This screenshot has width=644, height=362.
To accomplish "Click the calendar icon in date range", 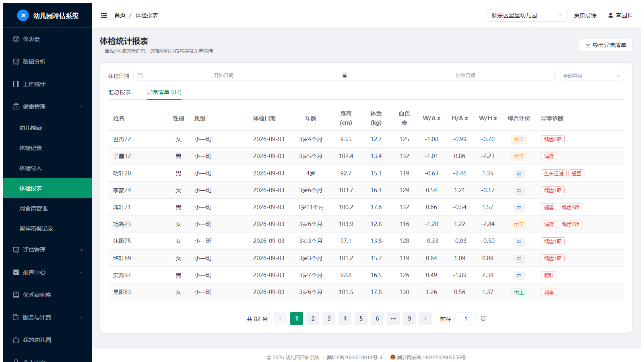I will 140,76.
